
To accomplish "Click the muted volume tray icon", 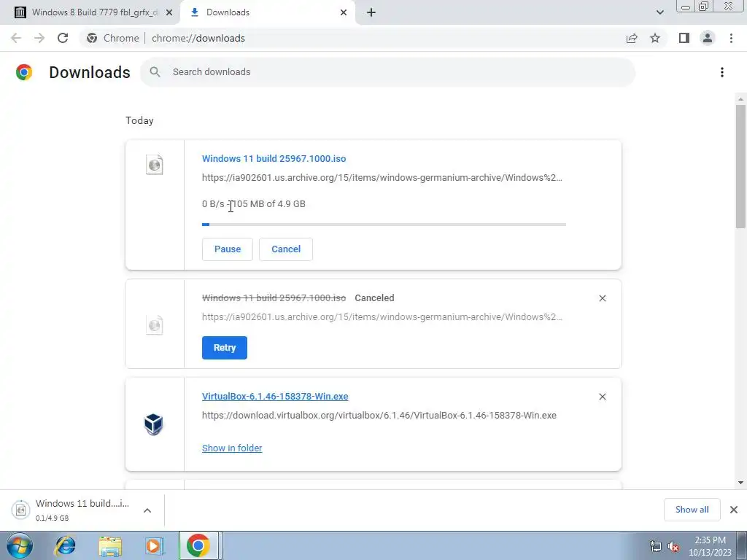I will click(x=673, y=546).
